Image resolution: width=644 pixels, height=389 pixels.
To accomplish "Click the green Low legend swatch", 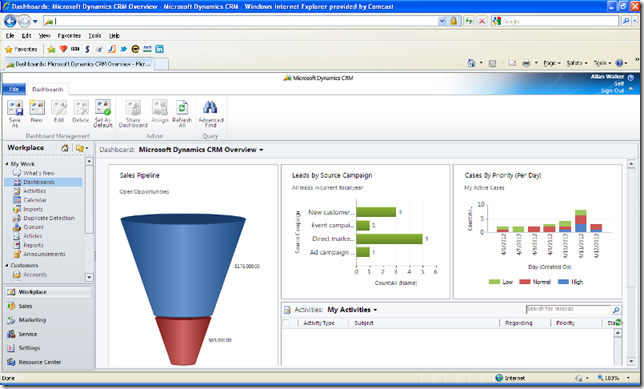I will 494,282.
